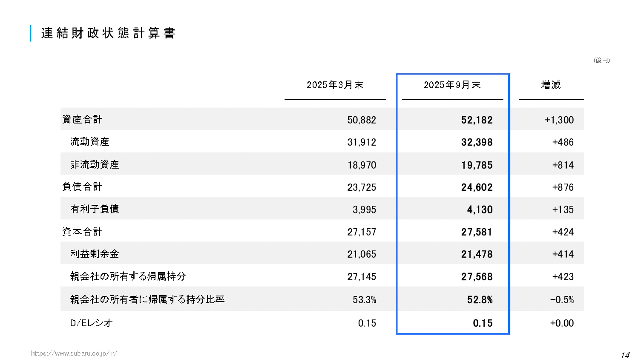This screenshot has height=362, width=644.
Task: Open the link https://www.subaru.co.jp/ir/
Action: click(74, 353)
